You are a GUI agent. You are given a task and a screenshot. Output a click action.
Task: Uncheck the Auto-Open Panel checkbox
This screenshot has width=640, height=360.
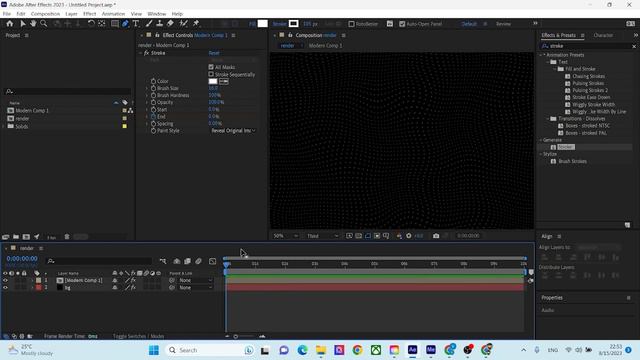[402, 24]
